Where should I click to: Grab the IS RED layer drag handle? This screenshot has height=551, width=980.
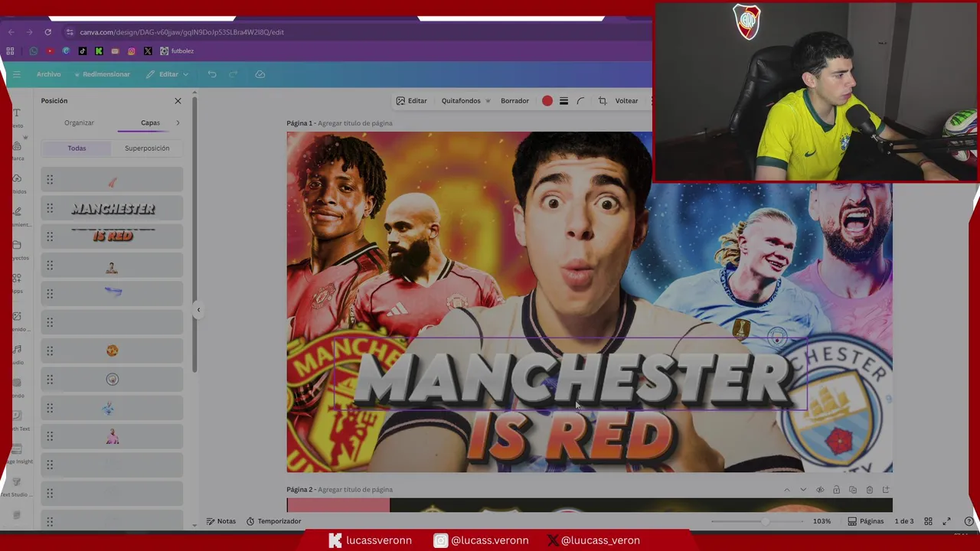tap(50, 236)
